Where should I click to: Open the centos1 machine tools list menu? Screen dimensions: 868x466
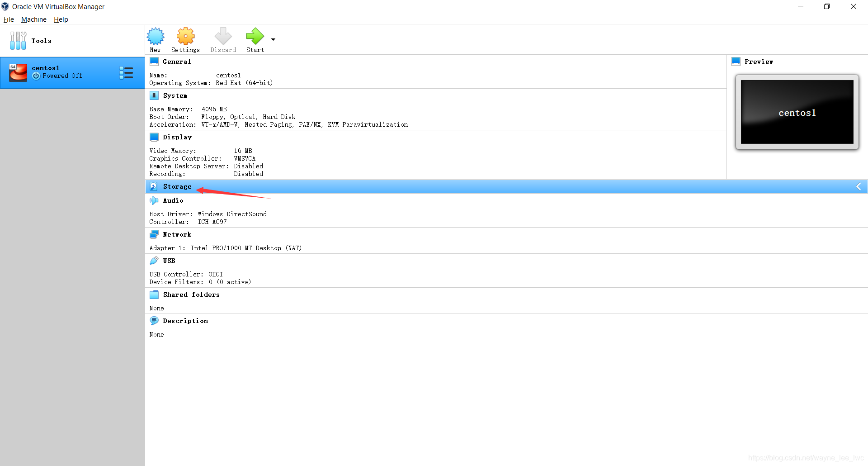pos(126,73)
